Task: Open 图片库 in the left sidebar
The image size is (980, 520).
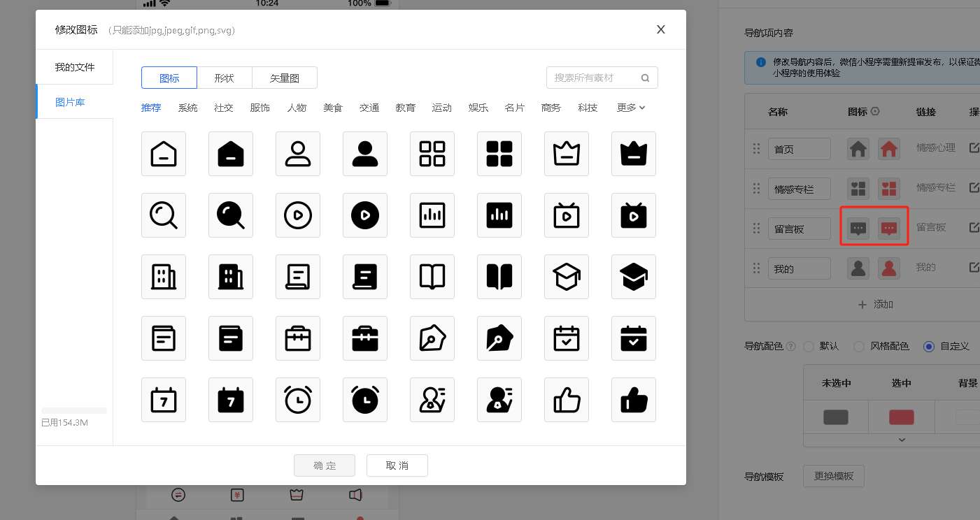Action: point(75,102)
